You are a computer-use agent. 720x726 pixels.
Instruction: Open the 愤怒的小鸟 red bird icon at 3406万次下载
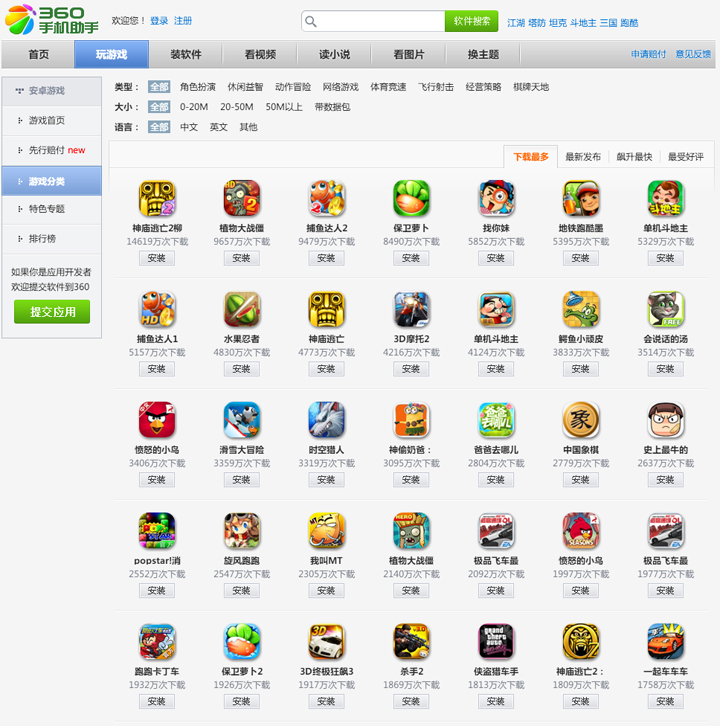pos(157,420)
